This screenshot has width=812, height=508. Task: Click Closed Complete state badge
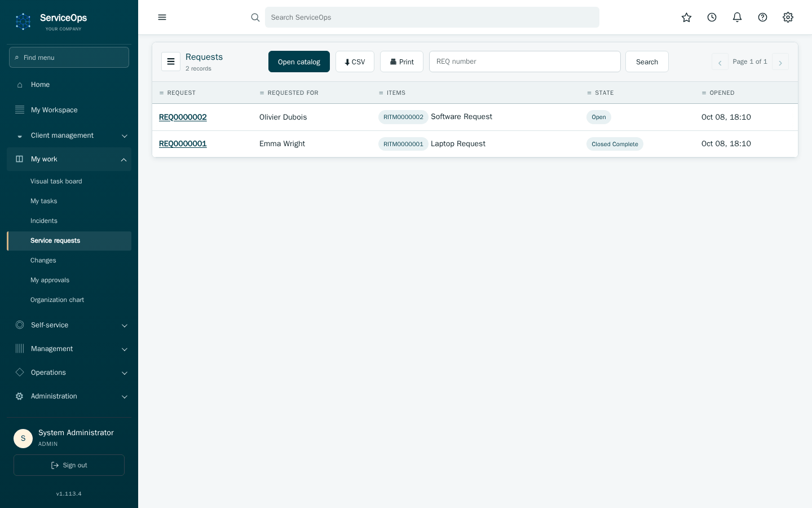tap(615, 144)
